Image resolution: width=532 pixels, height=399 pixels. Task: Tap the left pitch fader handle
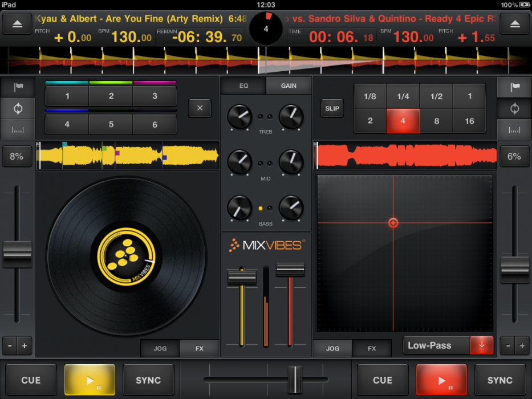17,254
